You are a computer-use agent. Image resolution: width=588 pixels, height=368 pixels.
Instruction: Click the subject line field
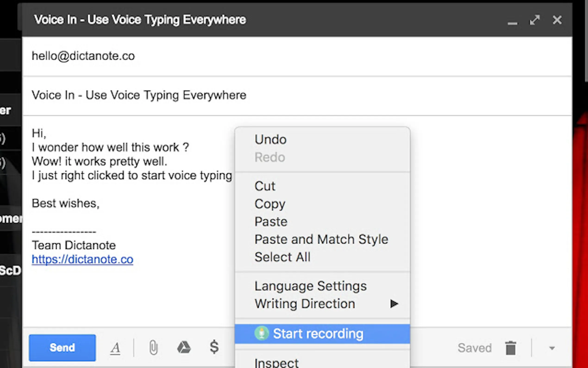tap(139, 95)
